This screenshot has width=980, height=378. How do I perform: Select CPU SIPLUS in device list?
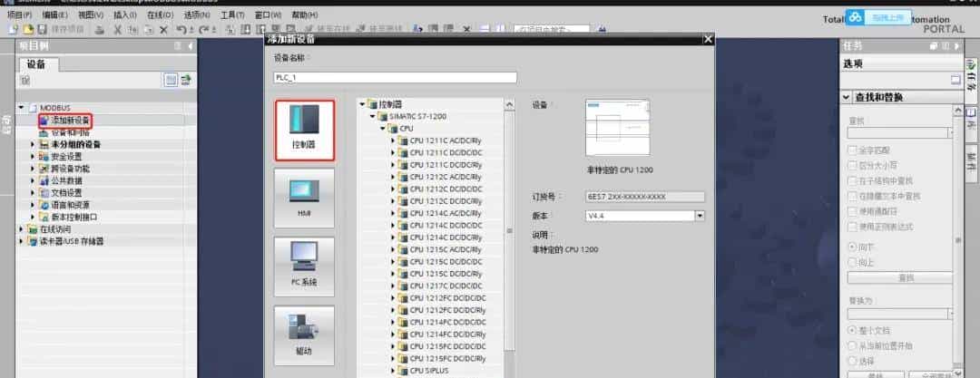coord(428,371)
